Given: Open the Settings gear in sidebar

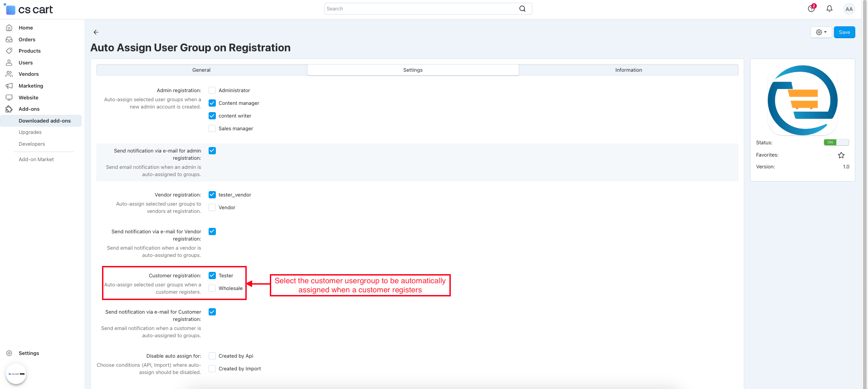Looking at the screenshot, I should (x=9, y=353).
